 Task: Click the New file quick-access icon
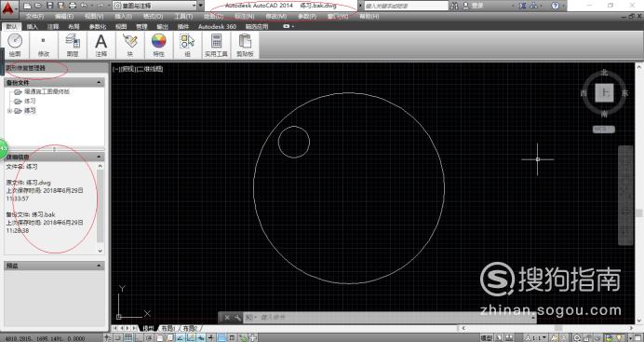[x=27, y=6]
